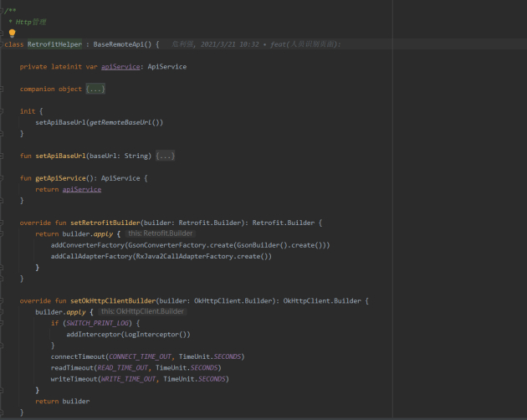
Task: Collapse the init block using gutter marker
Action: [3, 111]
